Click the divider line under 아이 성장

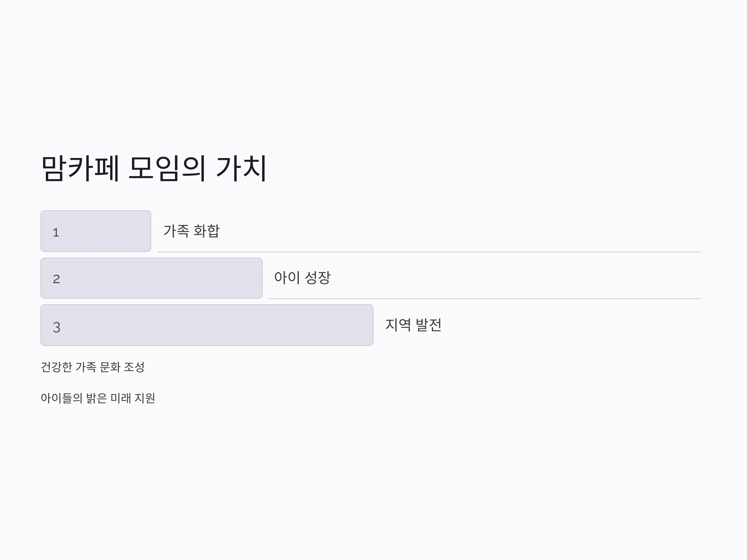pyautogui.click(x=485, y=298)
